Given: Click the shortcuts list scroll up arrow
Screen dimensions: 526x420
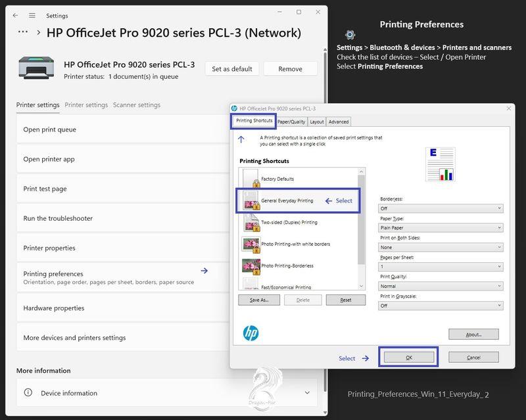Looking at the screenshot, I should (x=361, y=172).
